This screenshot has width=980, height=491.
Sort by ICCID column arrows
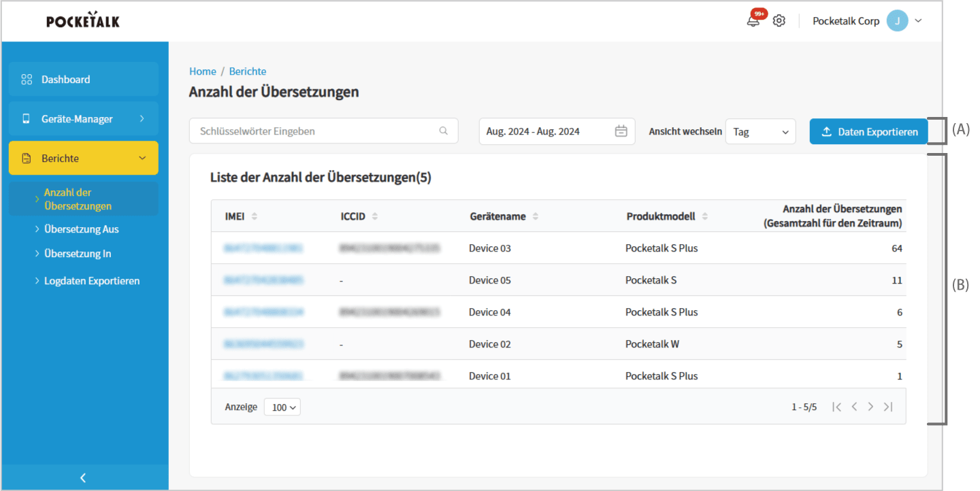[375, 216]
